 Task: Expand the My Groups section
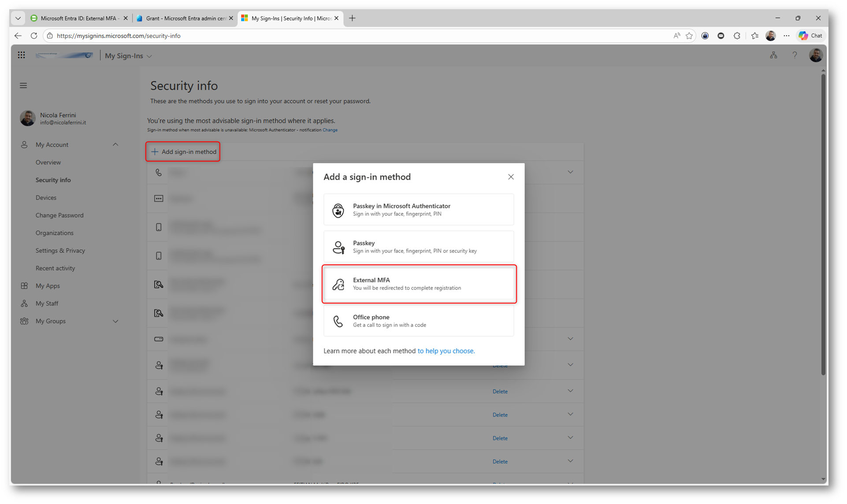coord(115,321)
